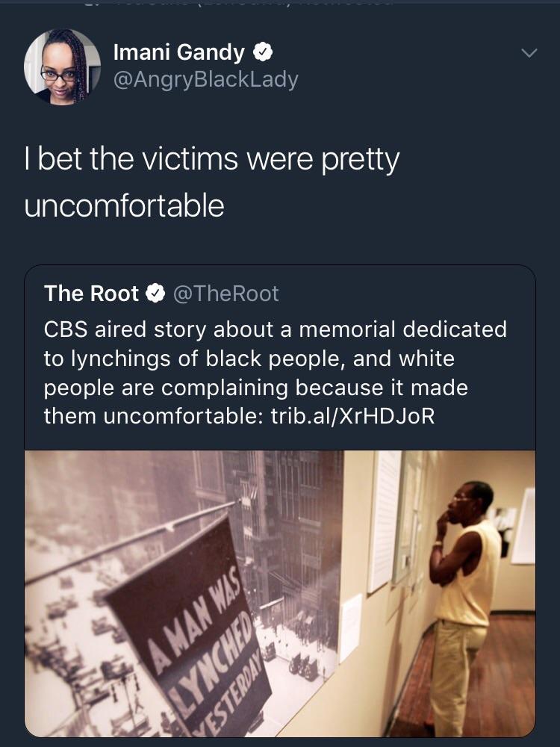Open Imani Gandy's profile picture
Image resolution: width=560 pixels, height=747 pixels.
point(63,66)
